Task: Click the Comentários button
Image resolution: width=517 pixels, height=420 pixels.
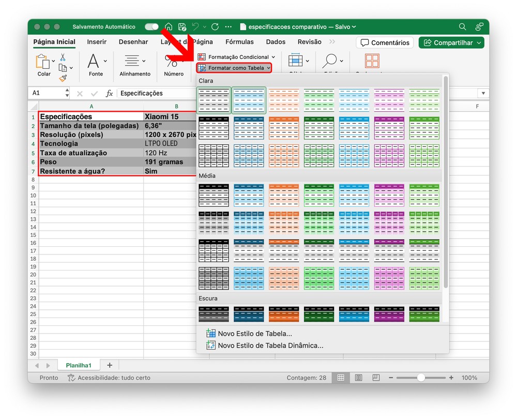Action: (385, 43)
